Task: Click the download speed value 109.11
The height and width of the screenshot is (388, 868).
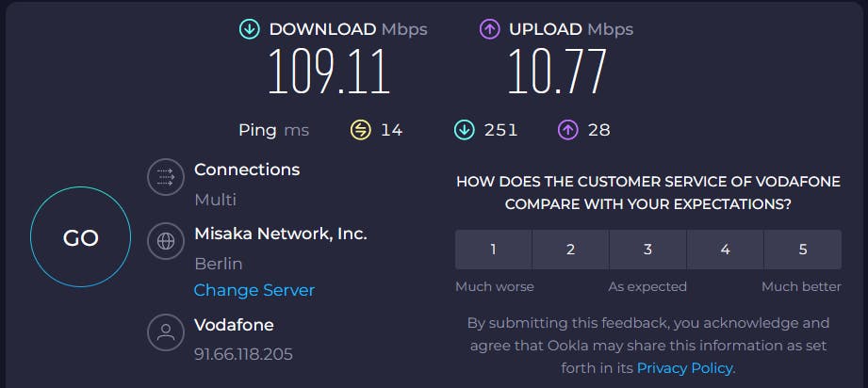Action: (328, 72)
